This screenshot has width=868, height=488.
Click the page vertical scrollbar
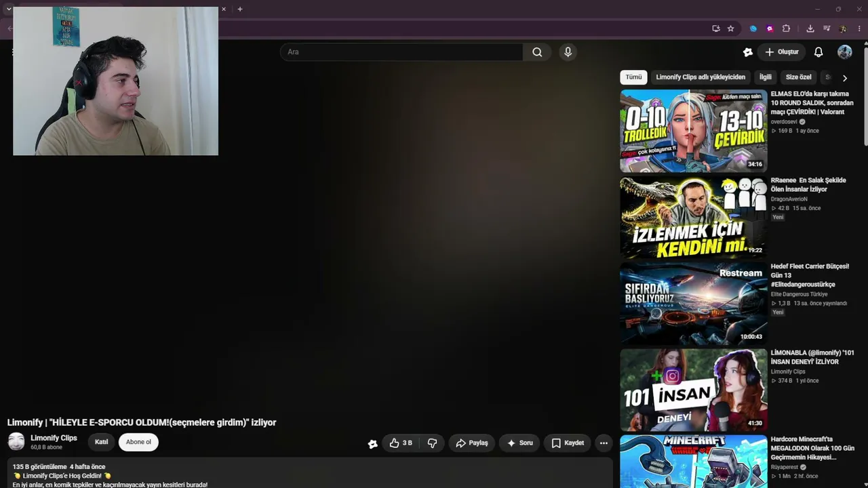(865, 95)
